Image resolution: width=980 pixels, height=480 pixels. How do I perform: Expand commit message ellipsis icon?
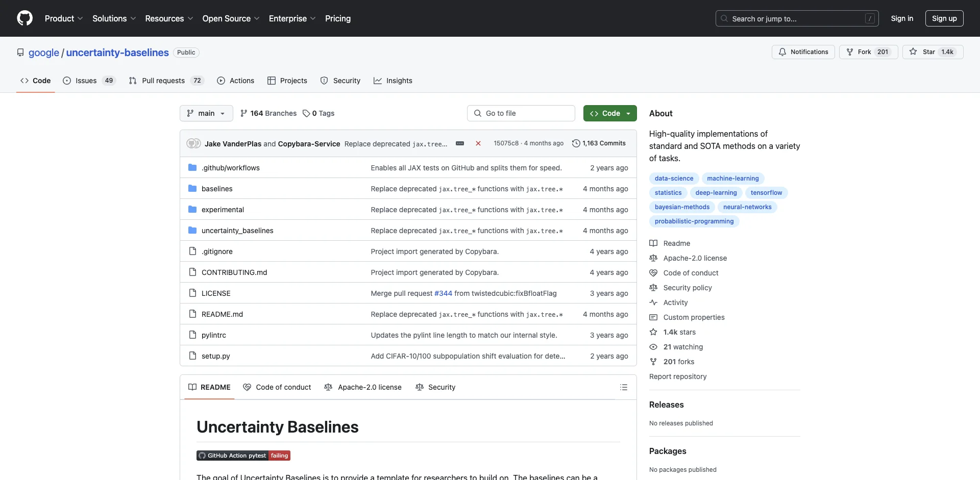tap(460, 143)
